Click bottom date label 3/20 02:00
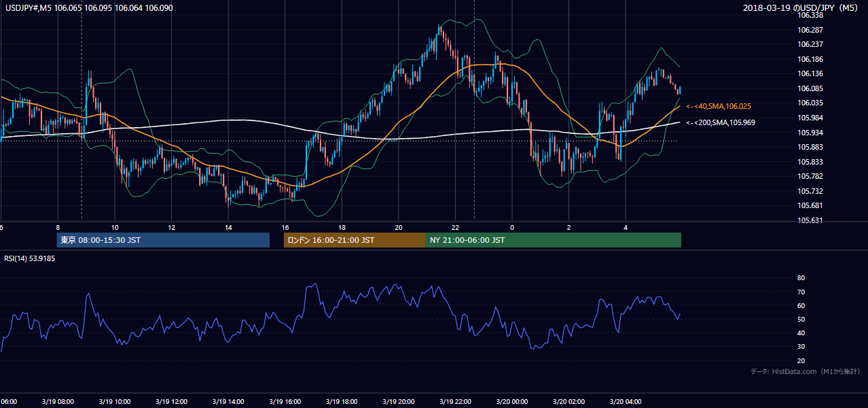This screenshot has width=868, height=408. click(569, 402)
